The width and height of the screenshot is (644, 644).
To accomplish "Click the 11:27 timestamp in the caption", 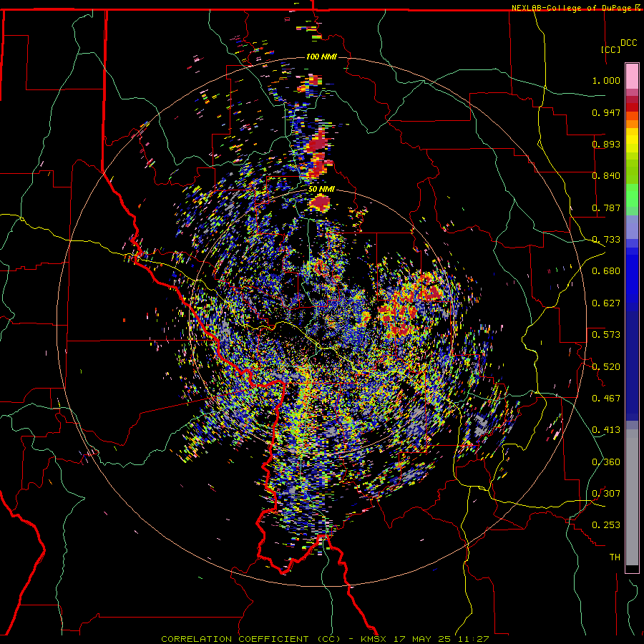I will tap(475, 639).
